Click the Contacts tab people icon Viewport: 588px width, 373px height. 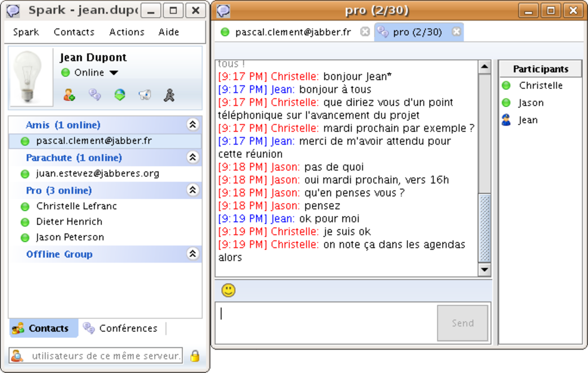click(x=18, y=328)
